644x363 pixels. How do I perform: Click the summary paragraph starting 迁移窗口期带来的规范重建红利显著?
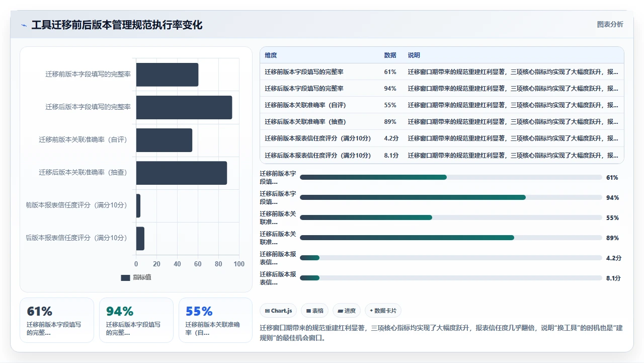tap(441, 333)
